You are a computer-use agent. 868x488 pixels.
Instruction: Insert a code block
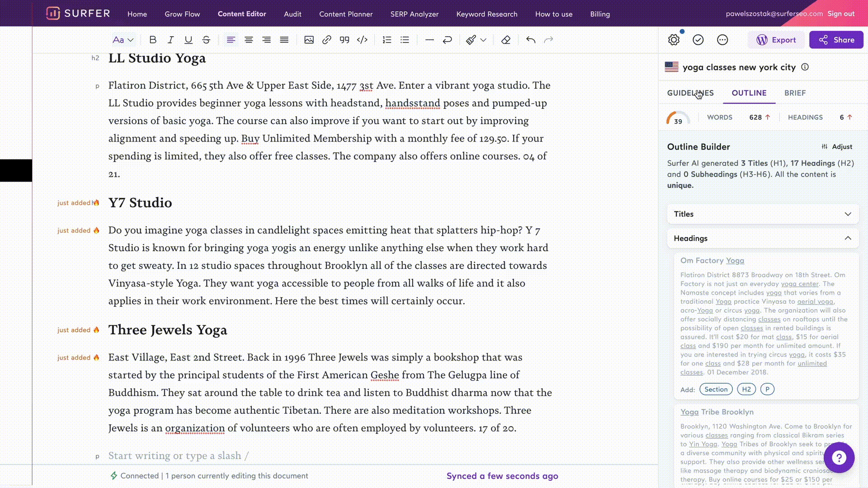[362, 40]
